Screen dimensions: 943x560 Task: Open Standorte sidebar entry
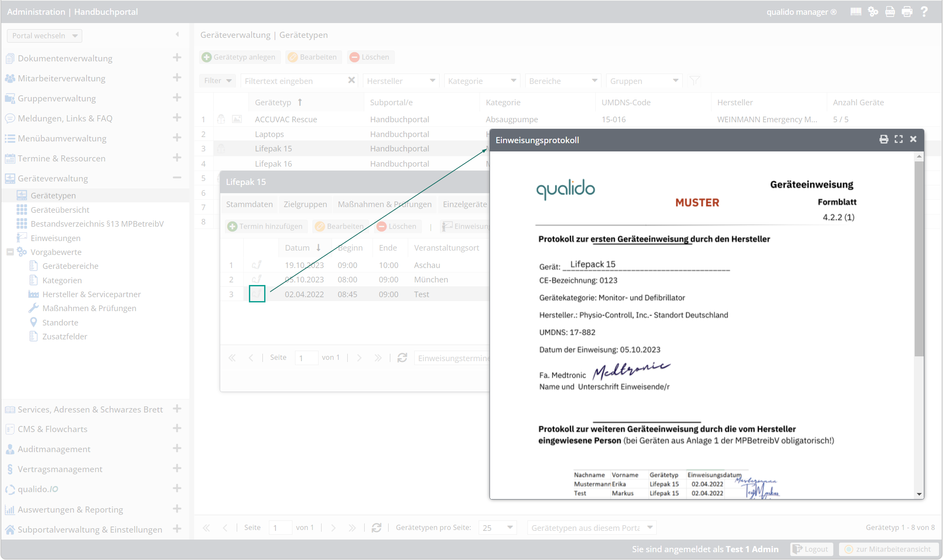(x=60, y=322)
